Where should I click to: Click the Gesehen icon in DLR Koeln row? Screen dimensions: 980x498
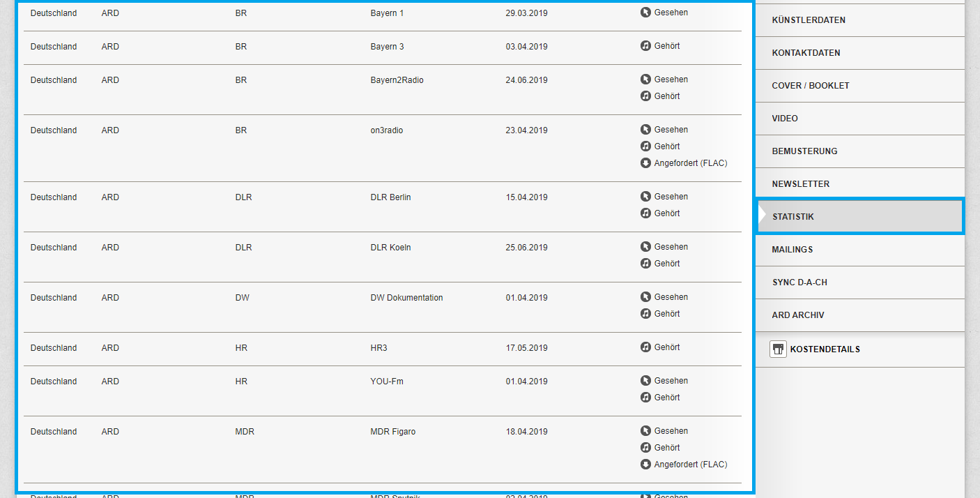[645, 247]
